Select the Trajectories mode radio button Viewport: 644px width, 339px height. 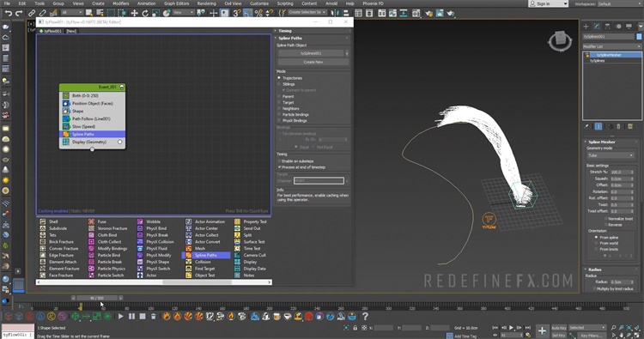pos(279,78)
